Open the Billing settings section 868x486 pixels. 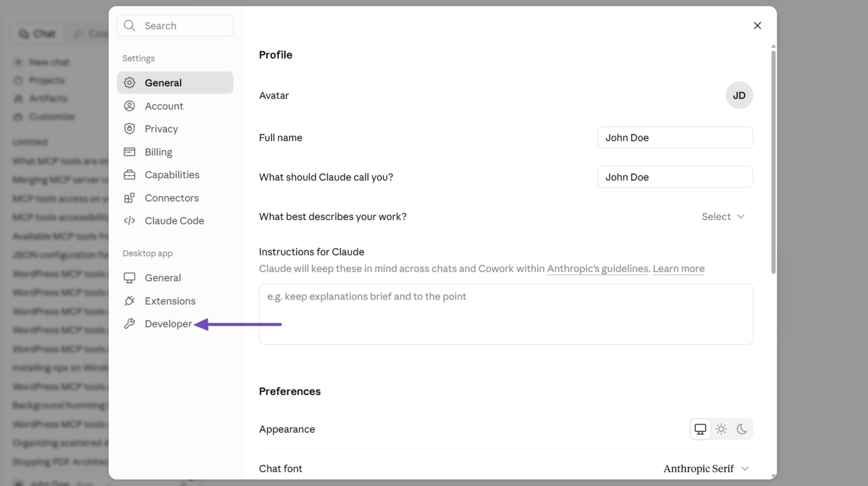click(x=175, y=152)
